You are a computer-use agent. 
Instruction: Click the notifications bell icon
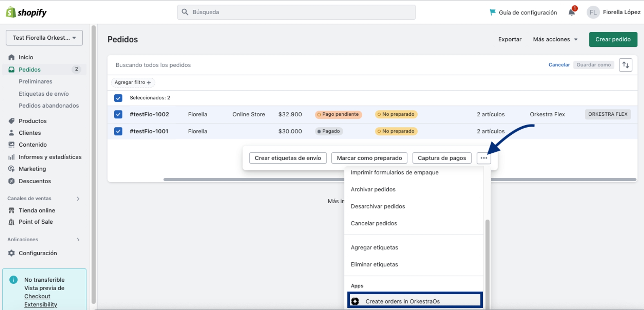click(572, 13)
